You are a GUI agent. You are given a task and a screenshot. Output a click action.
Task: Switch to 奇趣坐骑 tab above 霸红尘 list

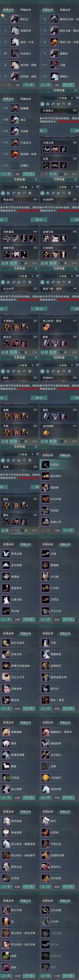[x=26, y=9]
